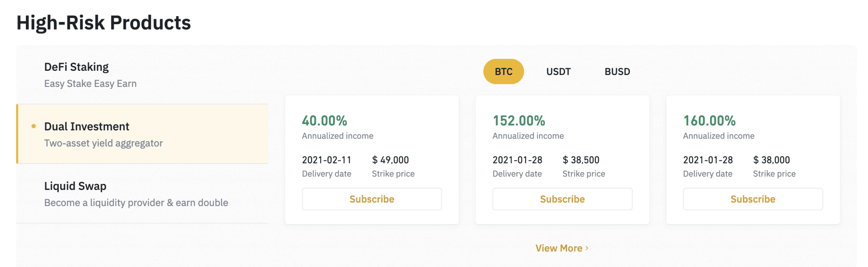Switch to the BUSD tab
The image size is (868, 267).
pos(617,72)
